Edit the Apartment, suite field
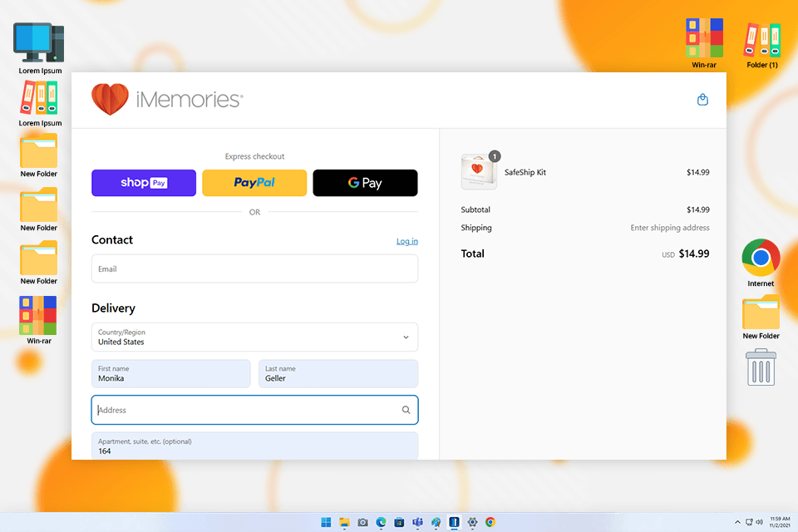The height and width of the screenshot is (532, 798). point(254,446)
